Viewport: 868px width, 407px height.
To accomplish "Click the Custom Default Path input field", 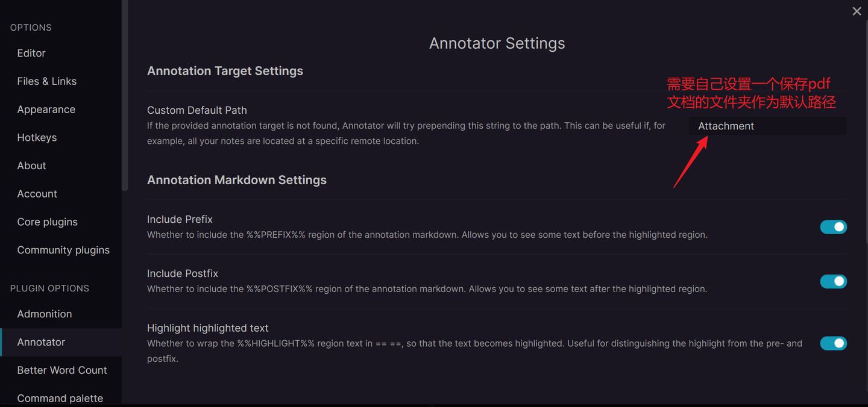I will 767,126.
